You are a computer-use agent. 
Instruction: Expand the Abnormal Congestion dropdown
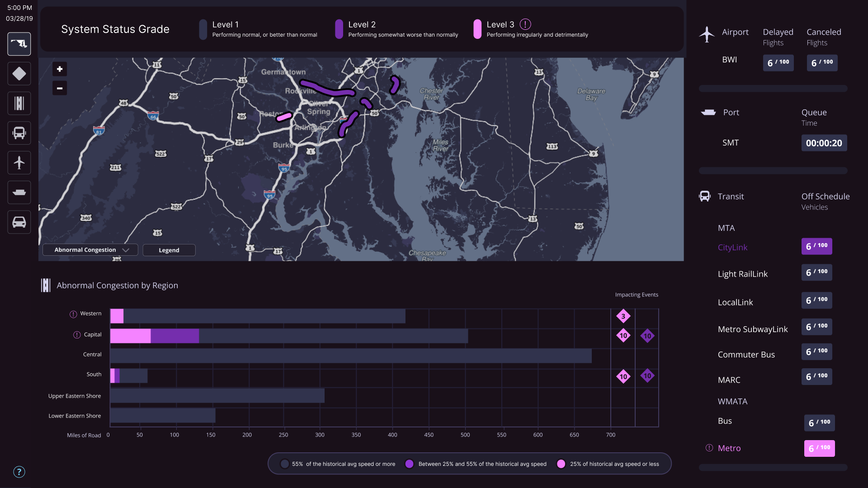(x=90, y=250)
